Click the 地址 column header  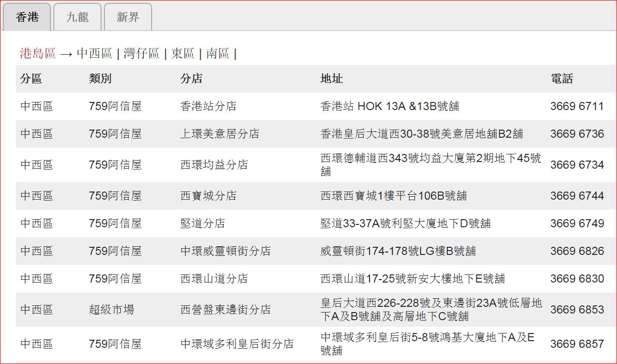(x=332, y=79)
